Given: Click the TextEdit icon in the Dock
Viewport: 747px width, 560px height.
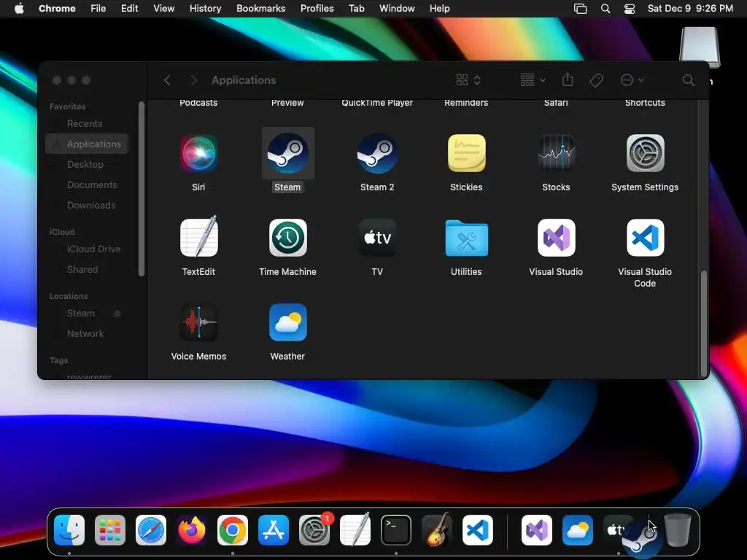Looking at the screenshot, I should pyautogui.click(x=355, y=529).
